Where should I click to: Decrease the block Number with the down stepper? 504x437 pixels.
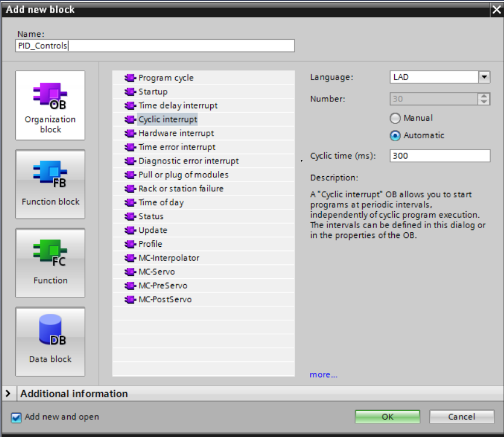click(x=484, y=102)
